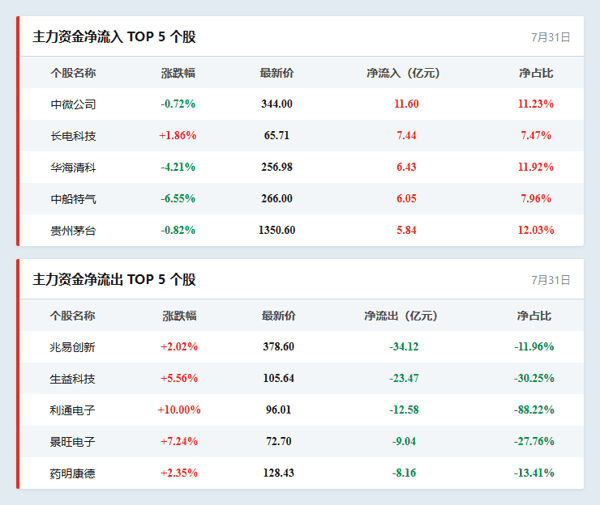Image resolution: width=600 pixels, height=505 pixels.
Task: Click the +5.56% change for 生益科技
Action: click(179, 378)
